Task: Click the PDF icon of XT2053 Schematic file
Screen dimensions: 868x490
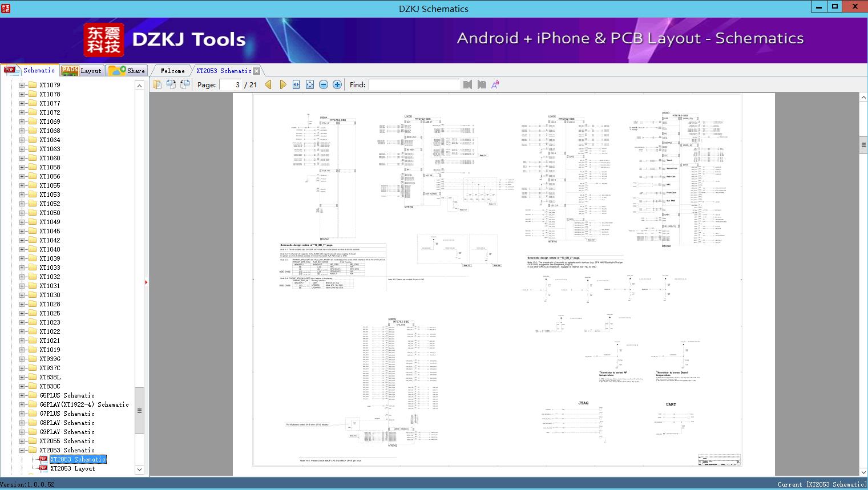Action: click(x=43, y=459)
